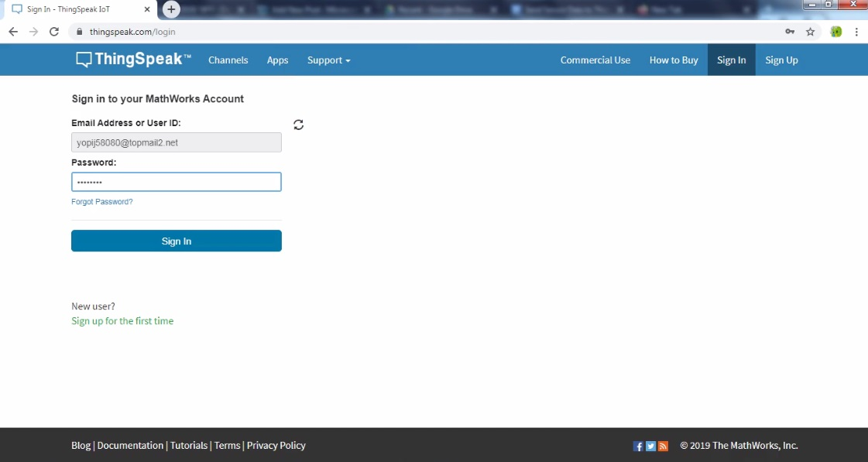
Task: Click the refresh icon beside the email field
Action: (x=299, y=125)
